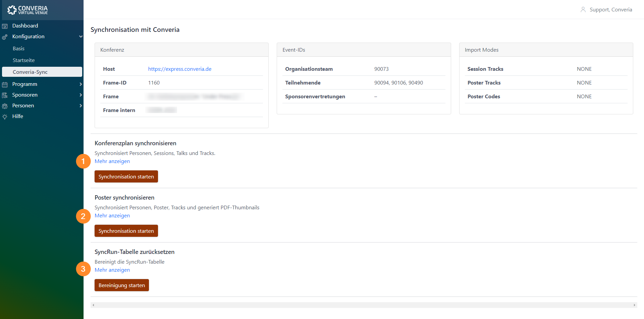The width and height of the screenshot is (644, 319).
Task: Select the Personen icon
Action: [5, 106]
